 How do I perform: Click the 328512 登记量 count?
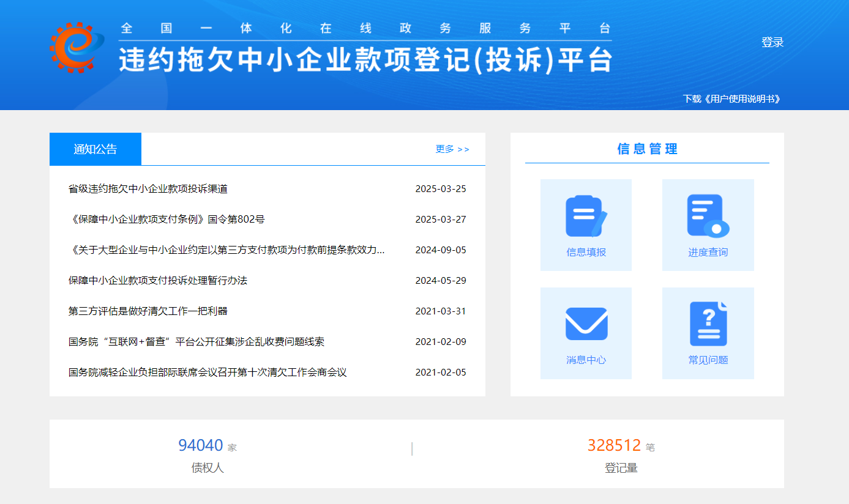614,445
